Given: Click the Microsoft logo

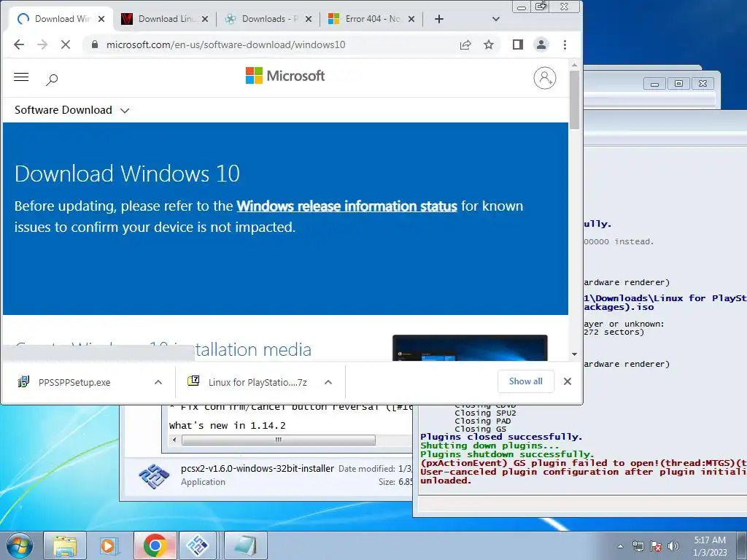Looking at the screenshot, I should 285,75.
